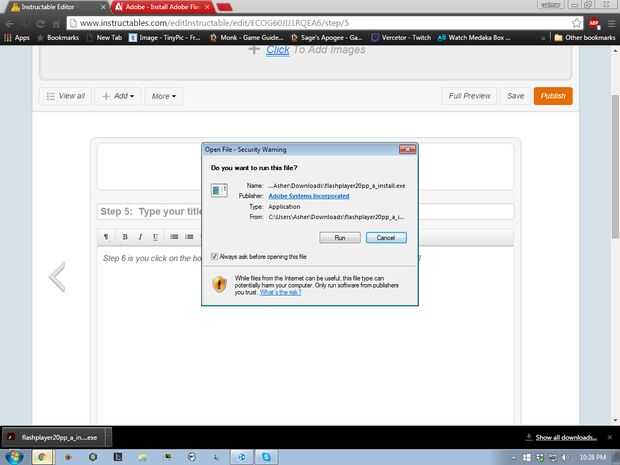The width and height of the screenshot is (620, 465).
Task: Expand the bookmarks overflow chevron
Action: (543, 38)
